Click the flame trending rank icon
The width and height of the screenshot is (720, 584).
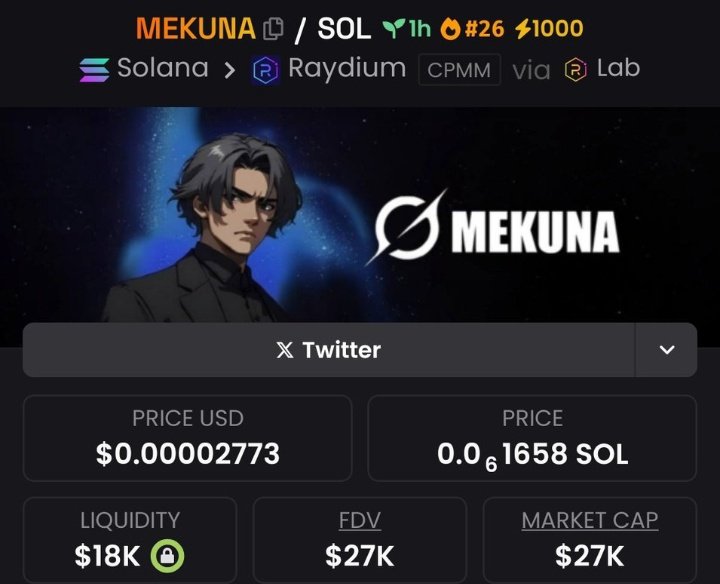[x=450, y=29]
